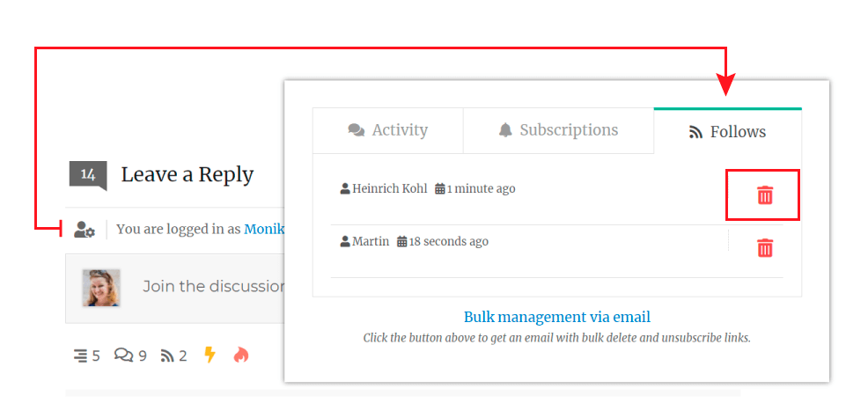Click the Martin follower name
Viewport: 868px width, 418px height.
371,241
